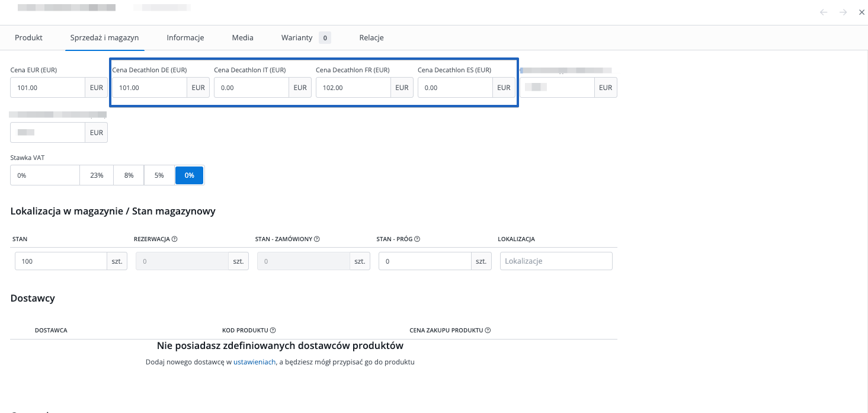Focus the Lokalizacje input field
The height and width of the screenshot is (413, 868).
pyautogui.click(x=556, y=261)
